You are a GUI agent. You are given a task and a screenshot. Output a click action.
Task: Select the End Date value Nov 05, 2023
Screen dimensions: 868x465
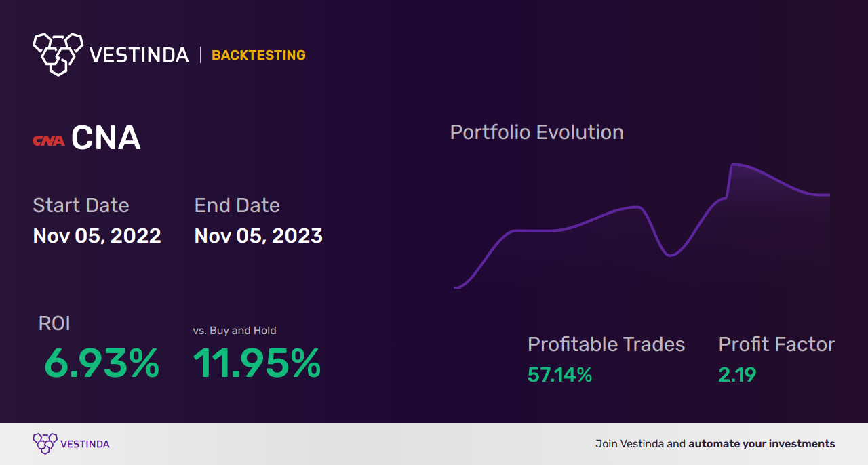(x=258, y=236)
